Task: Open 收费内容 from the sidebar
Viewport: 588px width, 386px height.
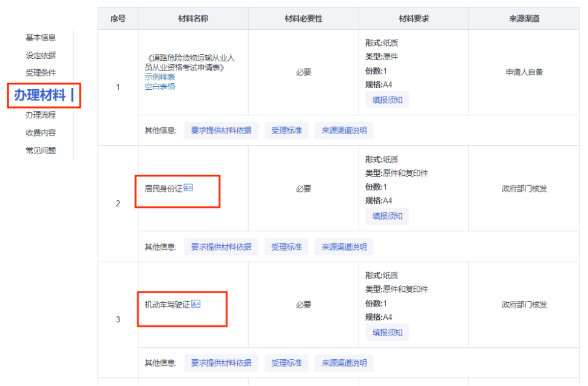Action: [x=41, y=132]
